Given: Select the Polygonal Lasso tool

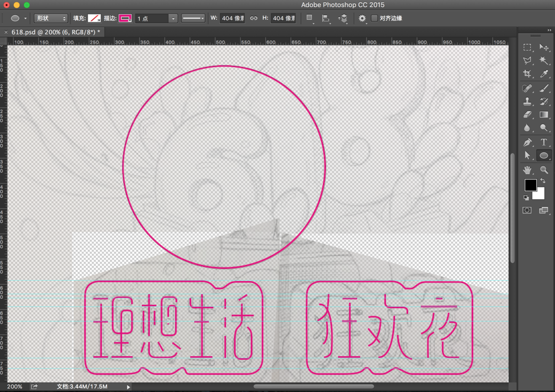Looking at the screenshot, I should [527, 60].
